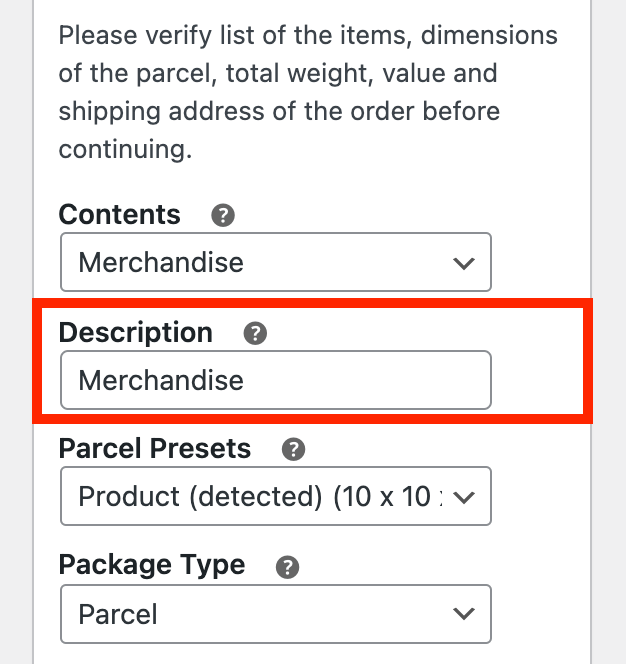Expand the Product (detected) presets dropdown
The image size is (626, 664).
point(275,496)
